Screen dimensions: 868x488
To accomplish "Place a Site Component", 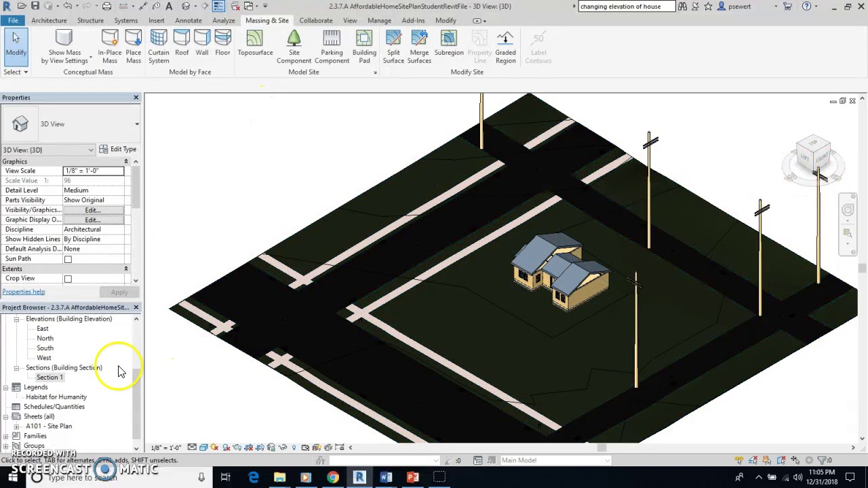I will [x=294, y=47].
